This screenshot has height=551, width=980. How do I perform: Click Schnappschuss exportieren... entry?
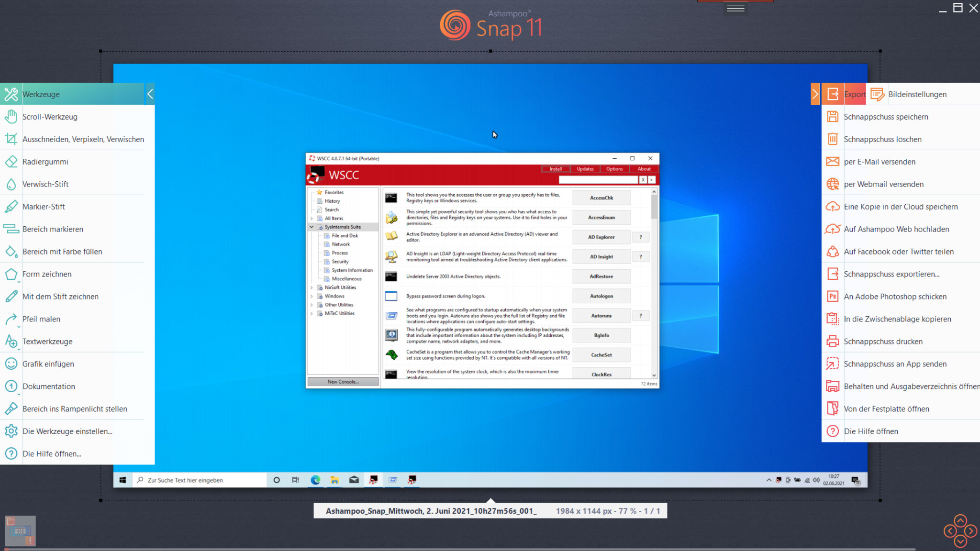pyautogui.click(x=891, y=274)
